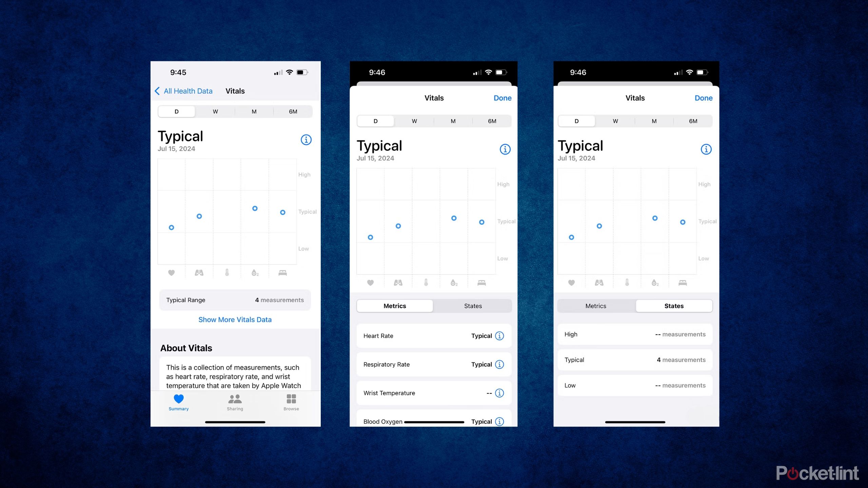Tap the Summary heart icon
Viewport: 868px width, 488px height.
tap(179, 398)
